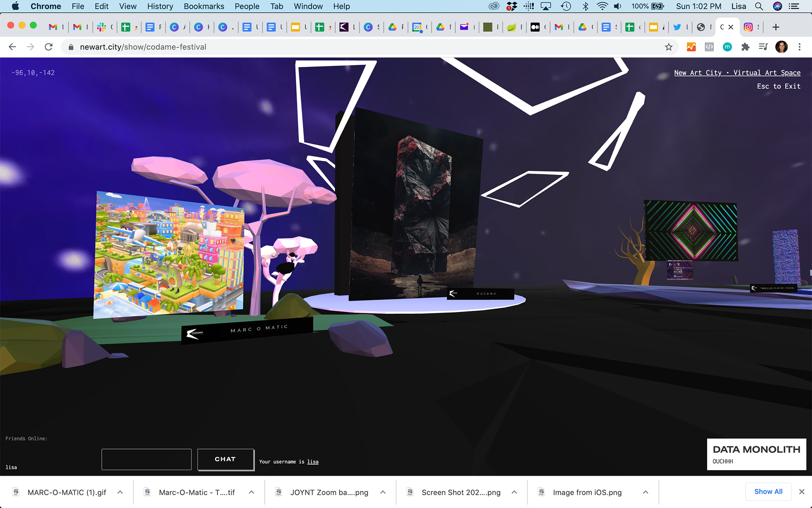Click the Bluetooth menu bar icon
The width and height of the screenshot is (812, 508).
pos(585,6)
